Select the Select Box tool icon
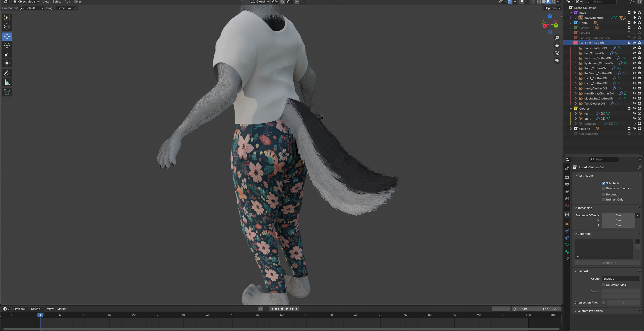Image resolution: width=644 pixels, height=331 pixels. 7,18
